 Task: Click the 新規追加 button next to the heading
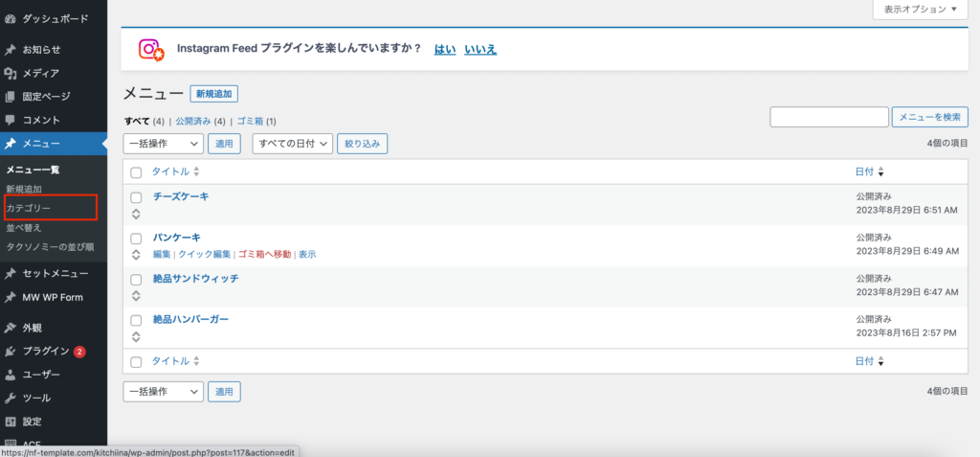click(213, 94)
